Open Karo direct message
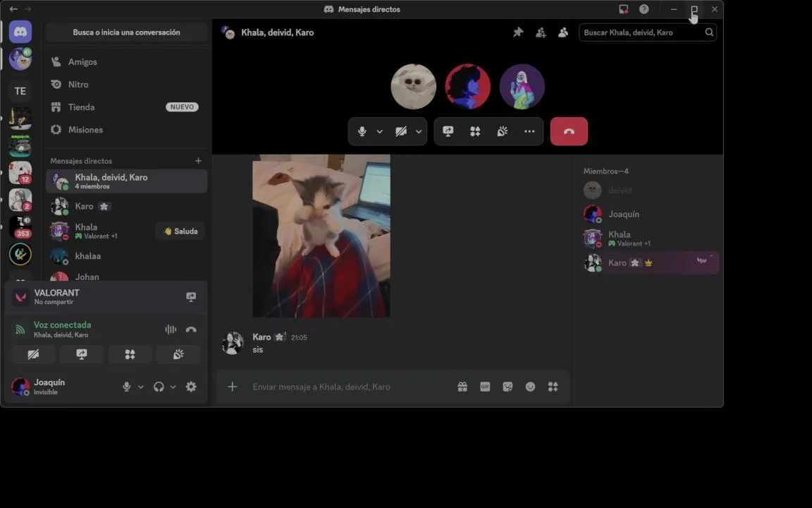This screenshot has width=812, height=508. tap(126, 206)
